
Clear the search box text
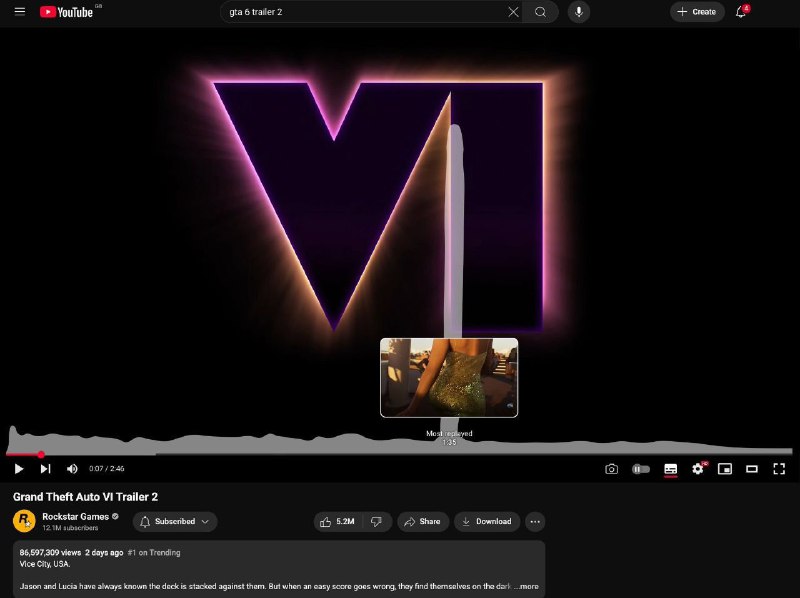513,12
